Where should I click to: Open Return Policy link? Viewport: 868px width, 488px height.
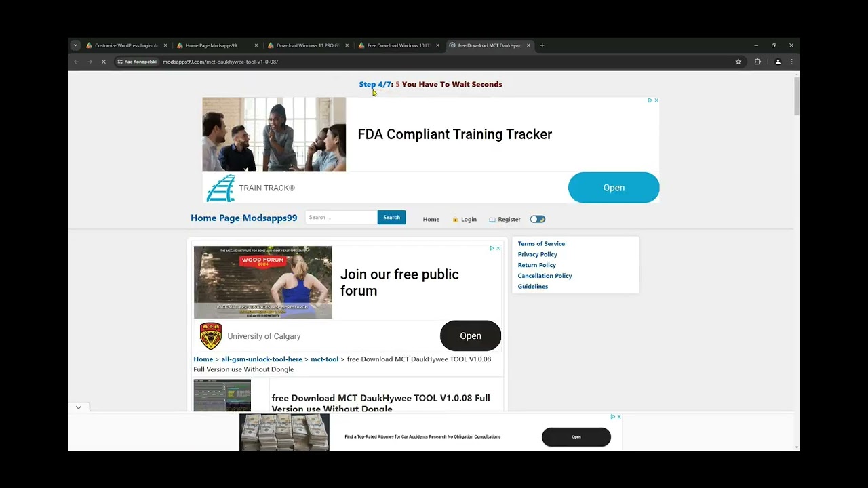tap(536, 265)
